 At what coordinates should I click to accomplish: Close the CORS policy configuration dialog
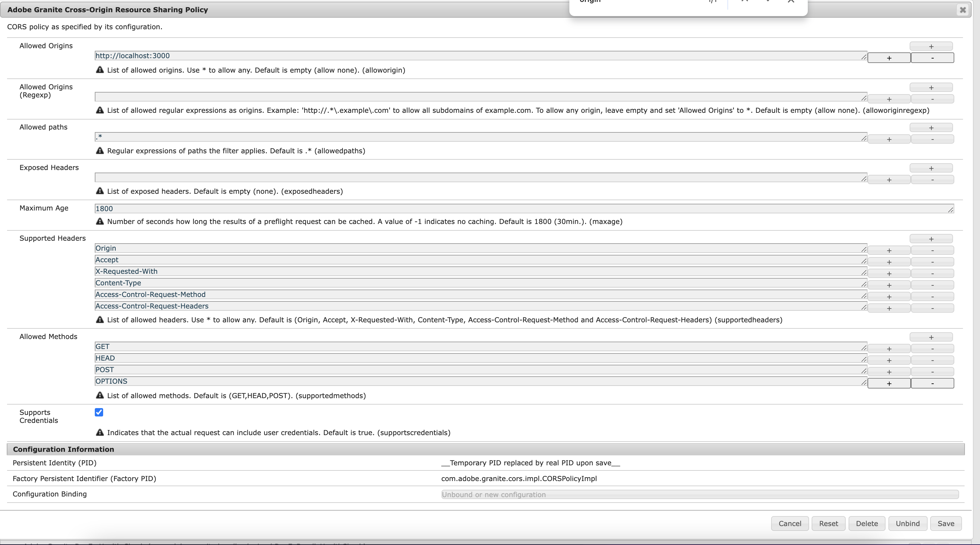(963, 10)
